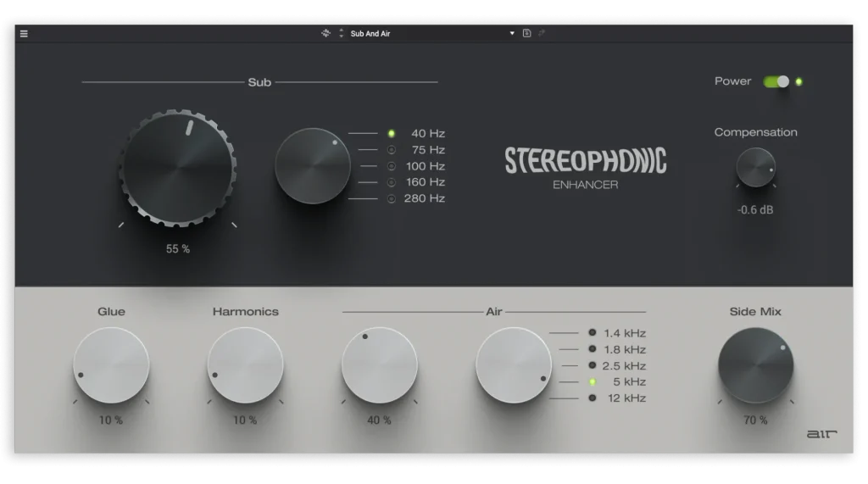Click the 55 % sub value
Viewport: 868px width, 484px height.
pos(178,249)
